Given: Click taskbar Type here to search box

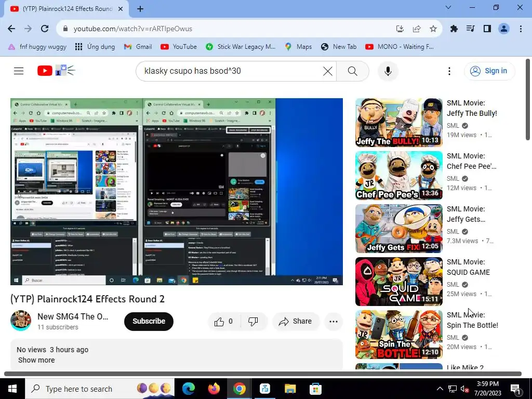Looking at the screenshot, I should tap(100, 389).
